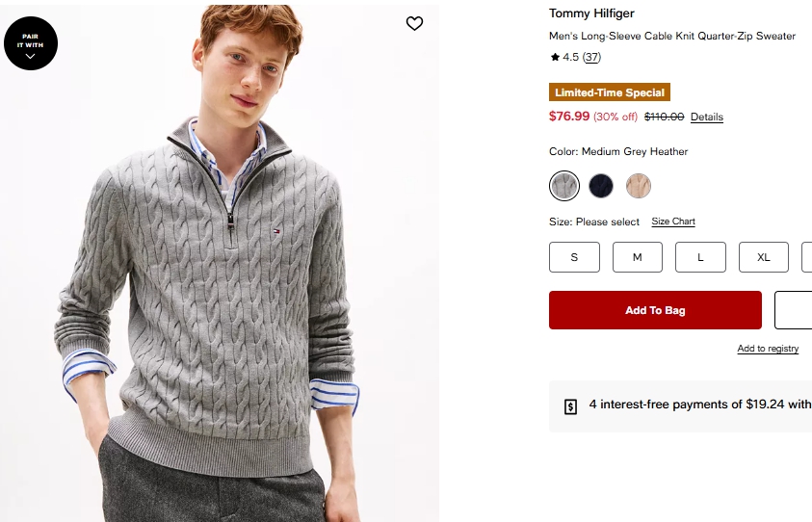812x522 pixels.
Task: Add sweater to favorites with heart icon
Action: click(x=414, y=24)
